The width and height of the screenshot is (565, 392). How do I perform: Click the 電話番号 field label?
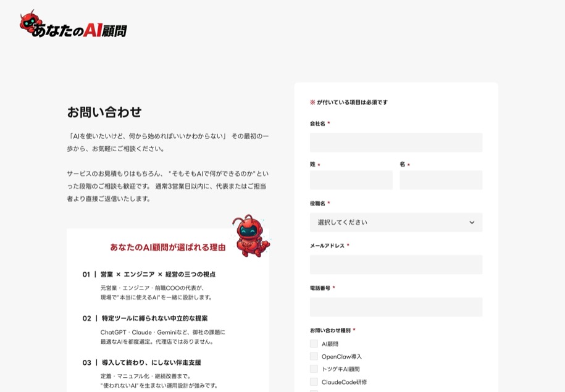click(x=320, y=288)
